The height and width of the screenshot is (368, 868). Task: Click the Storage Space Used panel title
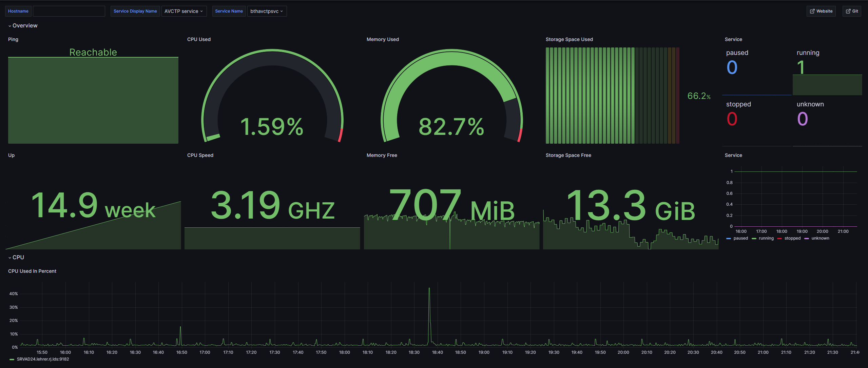pos(569,39)
